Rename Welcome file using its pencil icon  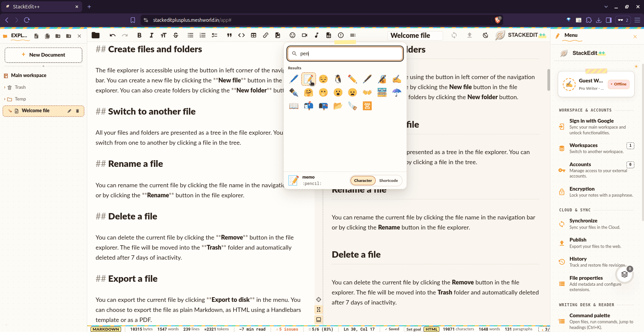pyautogui.click(x=69, y=111)
